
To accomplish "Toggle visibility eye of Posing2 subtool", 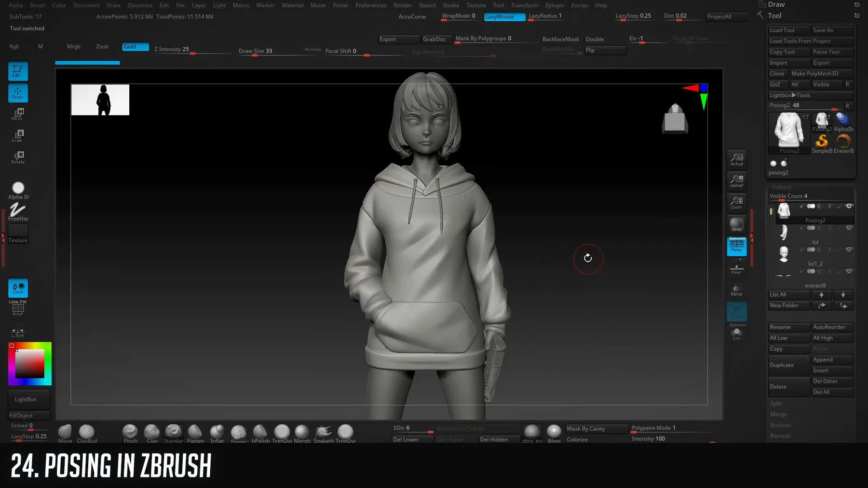I will coord(849,206).
